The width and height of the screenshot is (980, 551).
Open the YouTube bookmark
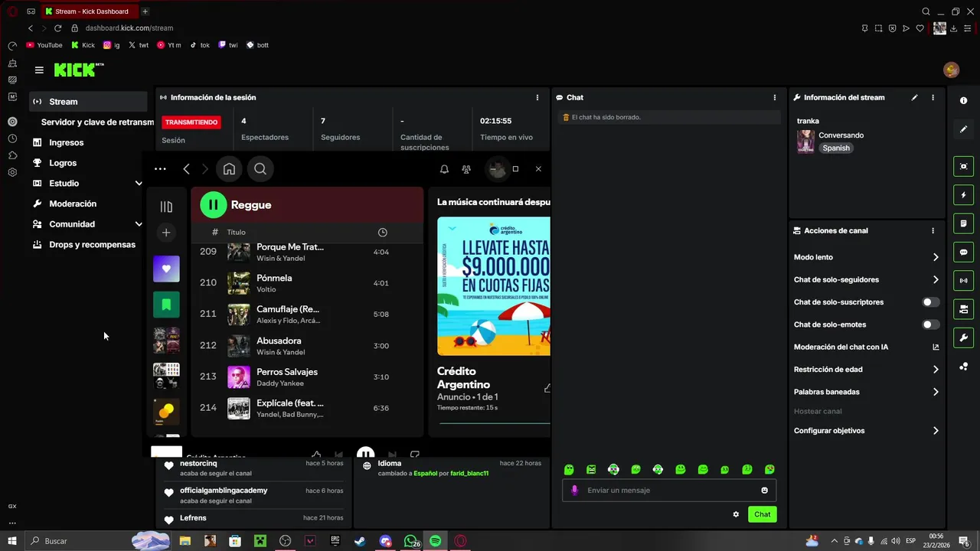44,45
